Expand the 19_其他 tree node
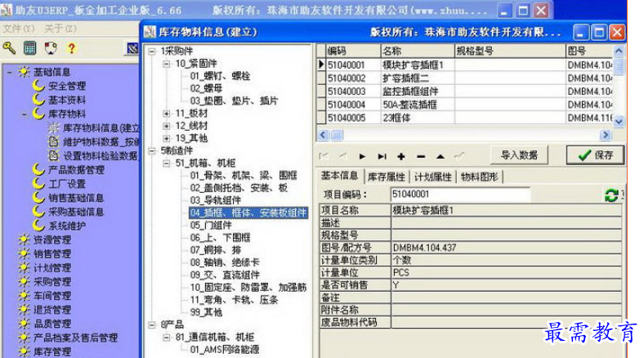 click(167, 138)
